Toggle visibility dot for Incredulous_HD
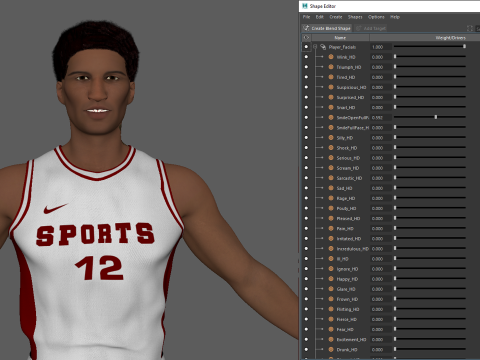480x360 pixels. 306,249
